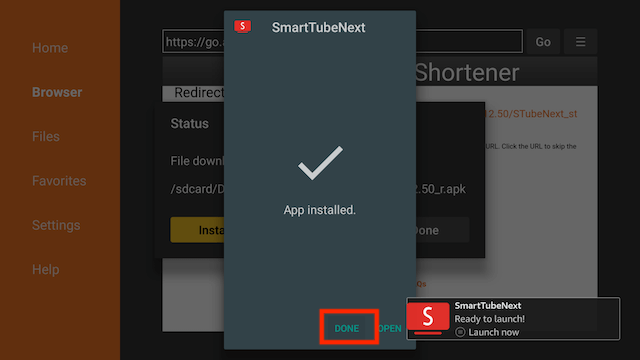Click OPEN to launch SmartTubeNext
The image size is (640, 360).
pyautogui.click(x=390, y=328)
